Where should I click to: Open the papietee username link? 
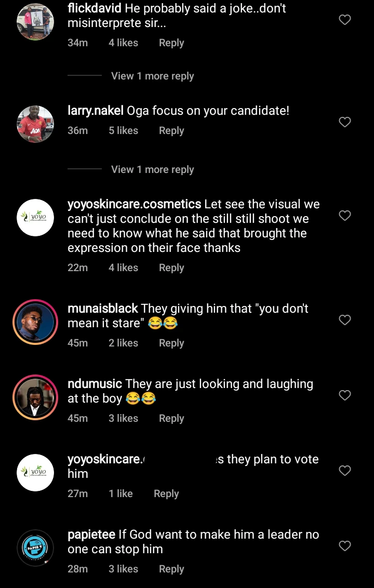pyautogui.click(x=91, y=534)
